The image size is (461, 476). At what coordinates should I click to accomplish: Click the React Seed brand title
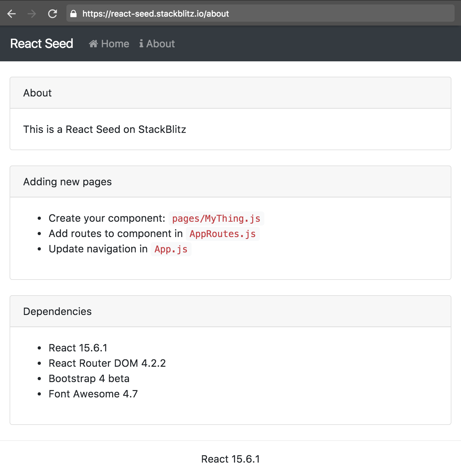[42, 44]
